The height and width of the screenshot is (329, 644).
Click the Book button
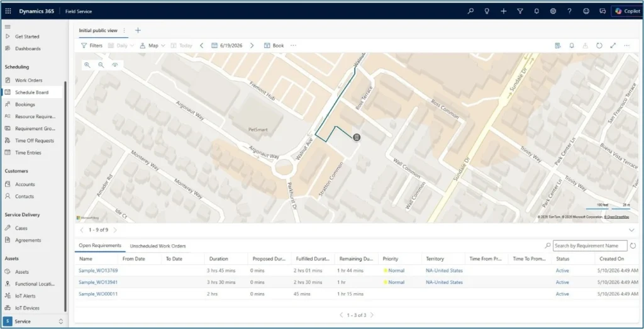pyautogui.click(x=274, y=45)
